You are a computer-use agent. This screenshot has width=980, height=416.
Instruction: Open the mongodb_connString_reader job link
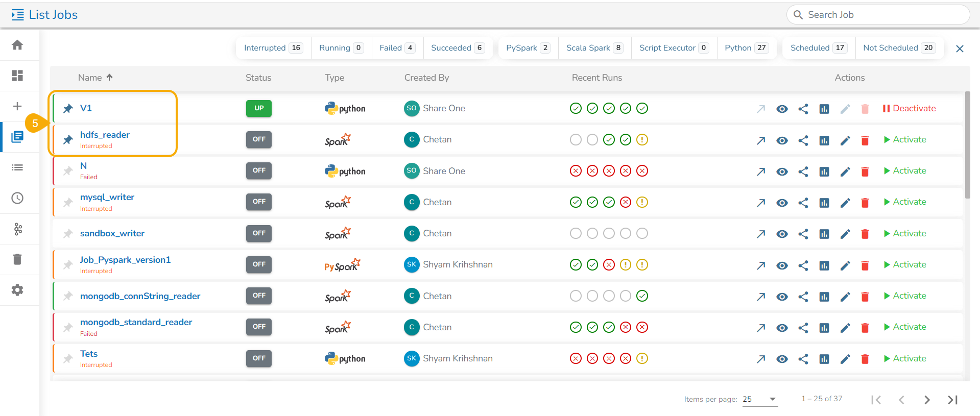point(140,296)
